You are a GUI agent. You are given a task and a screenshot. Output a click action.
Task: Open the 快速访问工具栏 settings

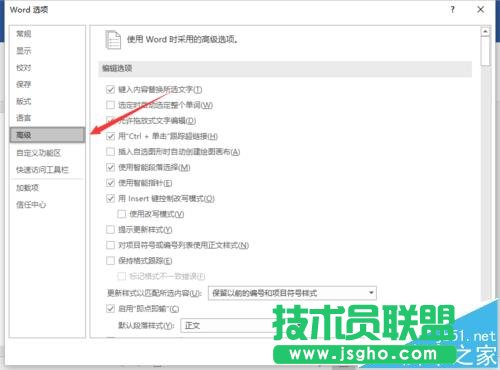(x=42, y=170)
